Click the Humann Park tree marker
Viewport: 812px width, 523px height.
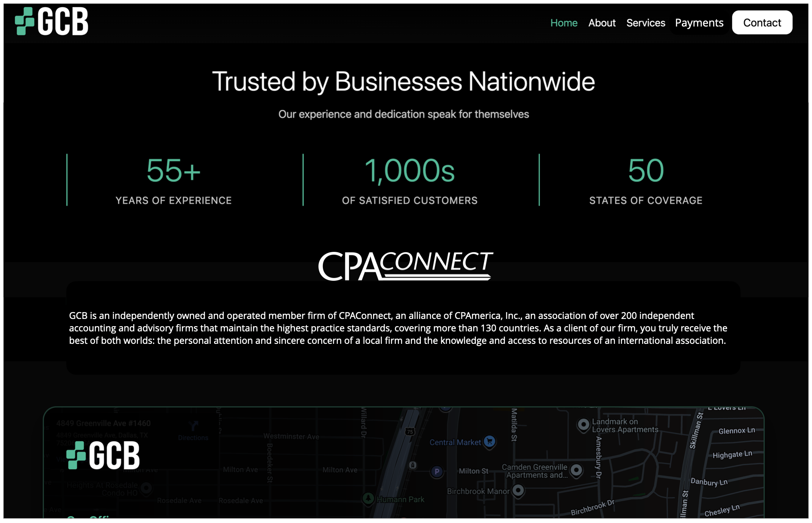click(368, 498)
